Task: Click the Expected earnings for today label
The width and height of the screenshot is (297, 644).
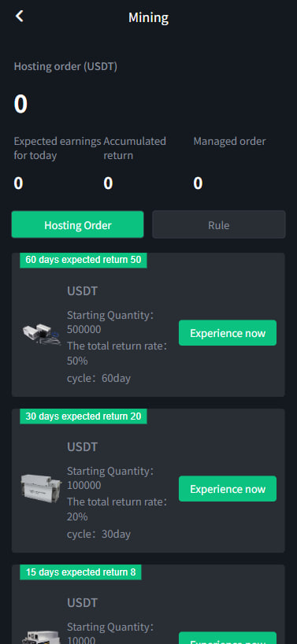Action: tap(58, 148)
